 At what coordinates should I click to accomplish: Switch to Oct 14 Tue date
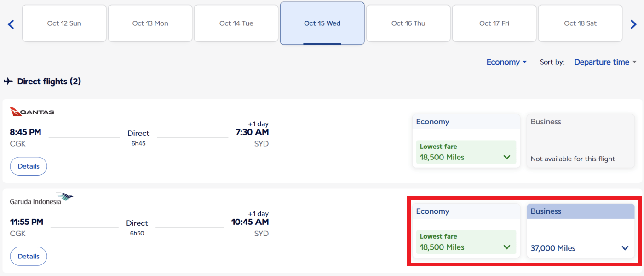pos(236,23)
